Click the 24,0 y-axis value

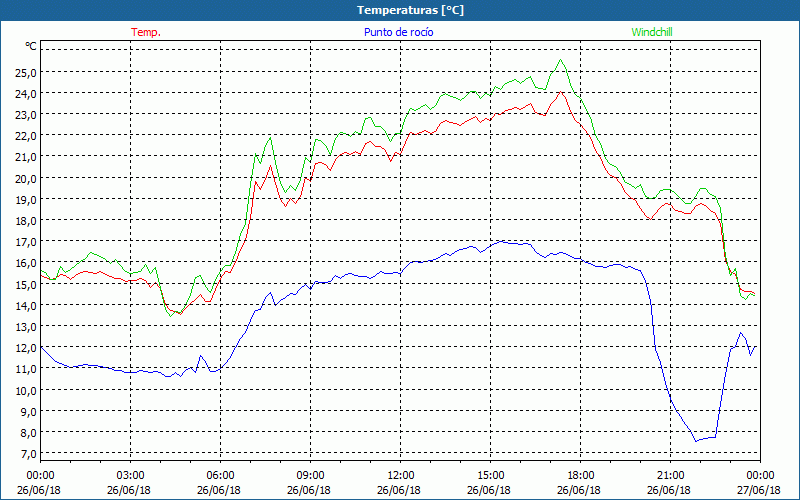pos(26,94)
